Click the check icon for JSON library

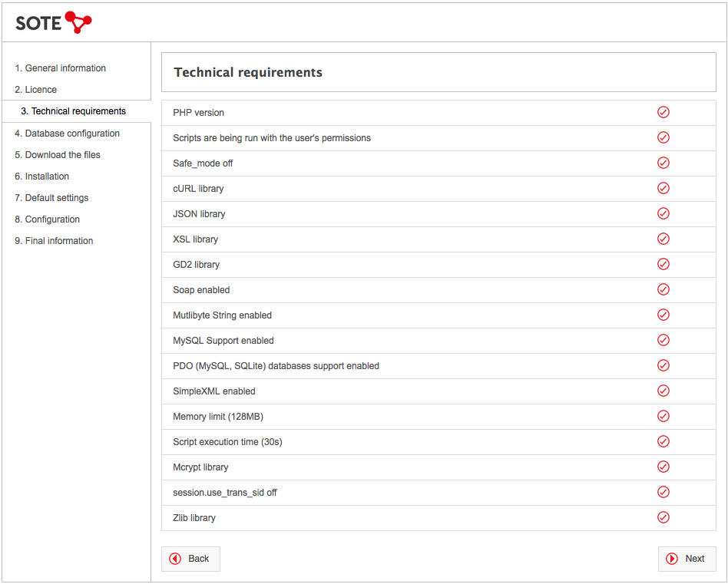point(663,213)
